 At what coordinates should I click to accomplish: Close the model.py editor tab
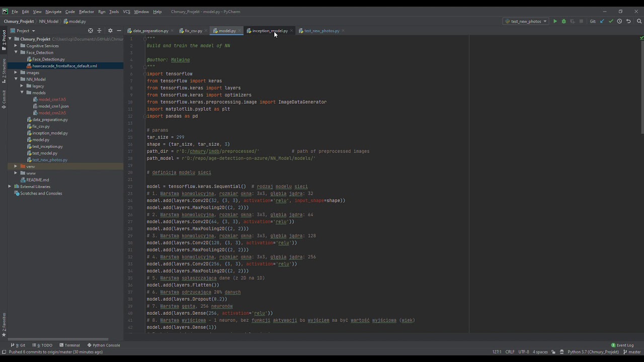[x=239, y=31]
